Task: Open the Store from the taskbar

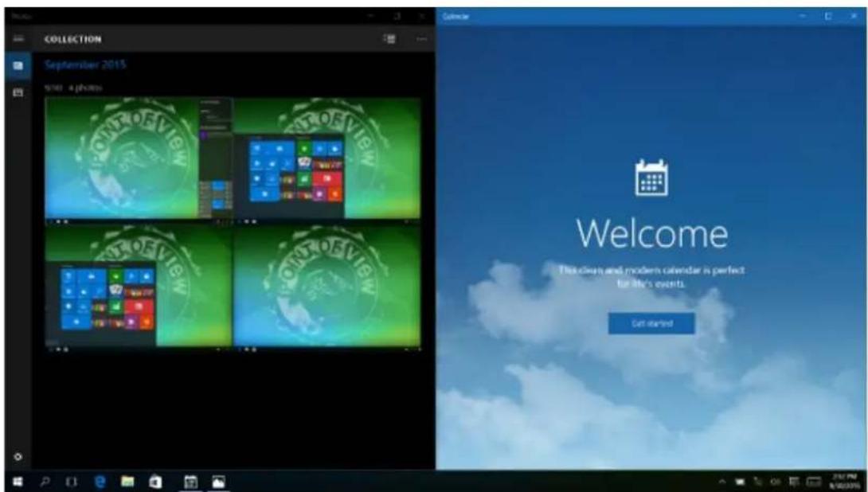Action: (155, 482)
